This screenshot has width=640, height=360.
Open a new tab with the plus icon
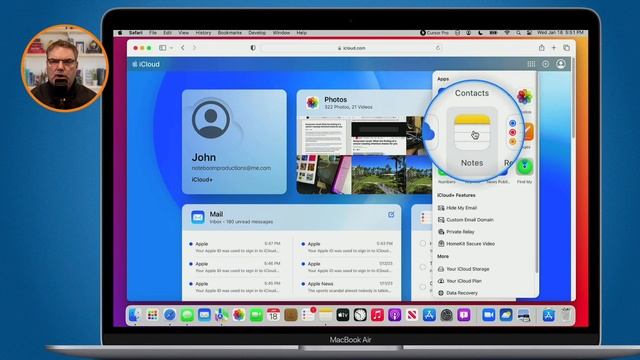(x=554, y=48)
